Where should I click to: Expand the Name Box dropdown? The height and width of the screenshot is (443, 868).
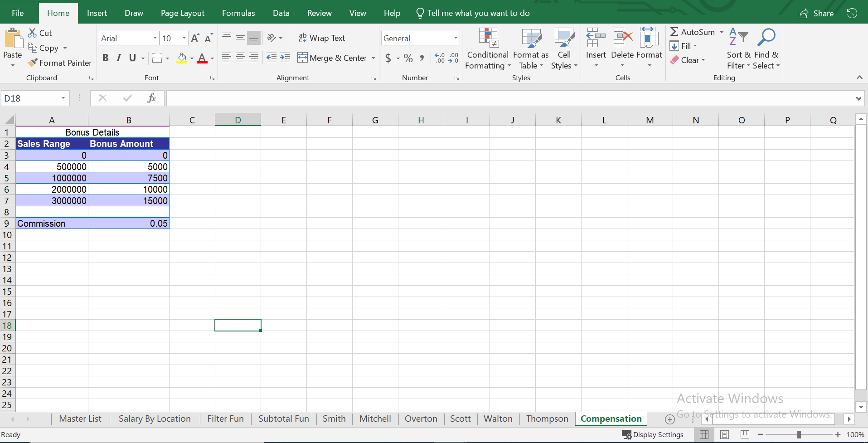point(63,98)
